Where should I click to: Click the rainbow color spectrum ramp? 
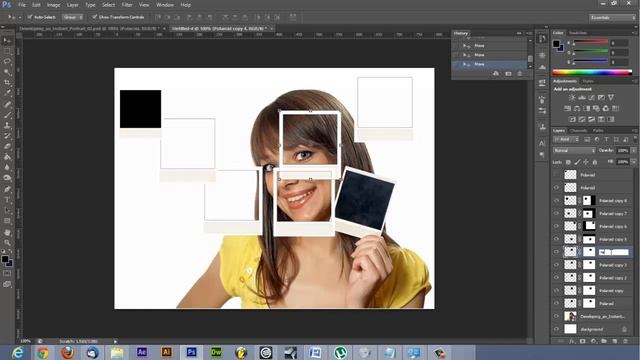(x=592, y=72)
